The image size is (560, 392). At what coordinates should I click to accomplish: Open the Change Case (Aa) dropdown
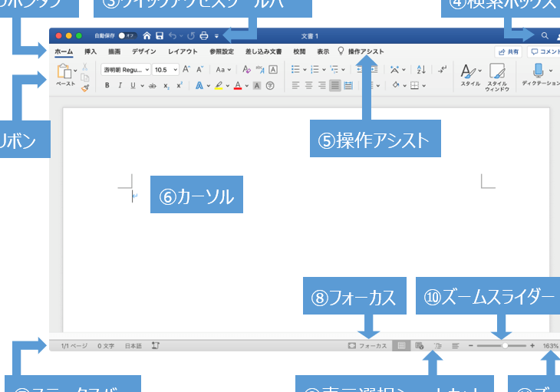[x=223, y=70]
